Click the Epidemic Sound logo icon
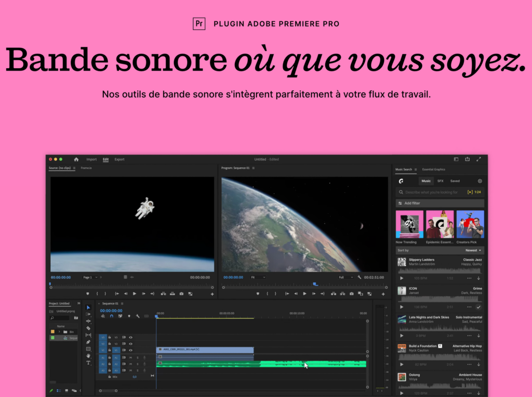532x397 pixels. pyautogui.click(x=401, y=181)
